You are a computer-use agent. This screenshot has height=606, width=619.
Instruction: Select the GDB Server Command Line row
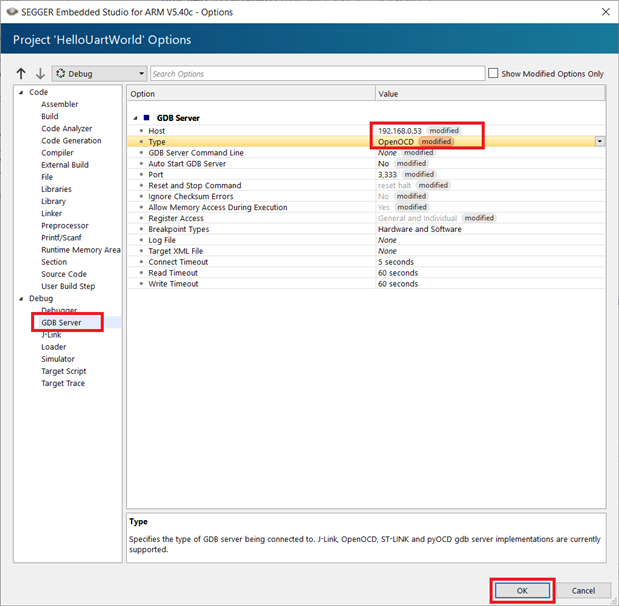[x=366, y=153]
